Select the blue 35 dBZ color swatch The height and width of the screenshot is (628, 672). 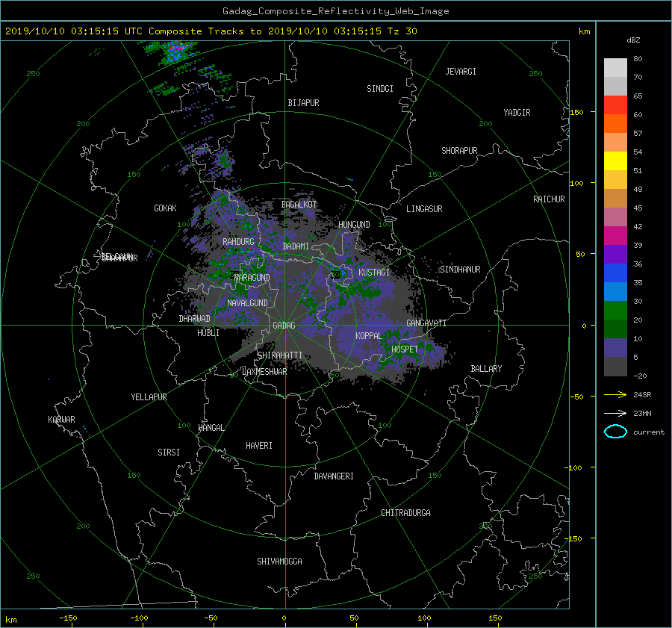tap(615, 273)
